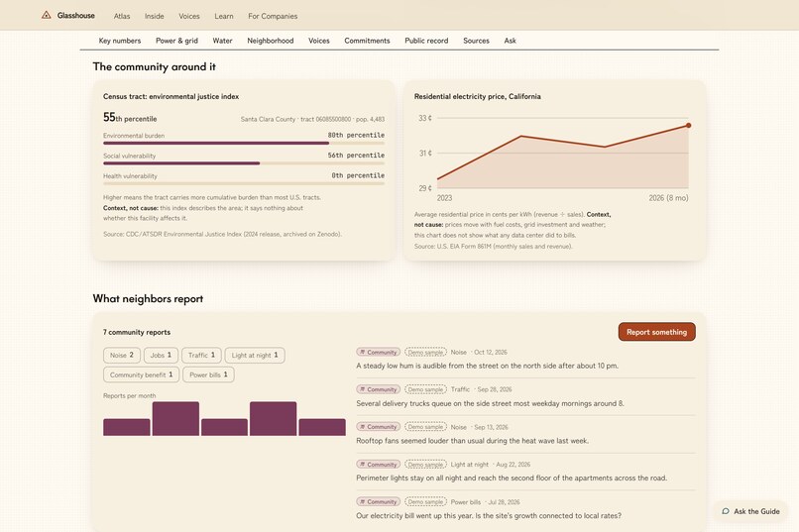Open the Learn menu item
799x532 pixels.
click(x=224, y=16)
